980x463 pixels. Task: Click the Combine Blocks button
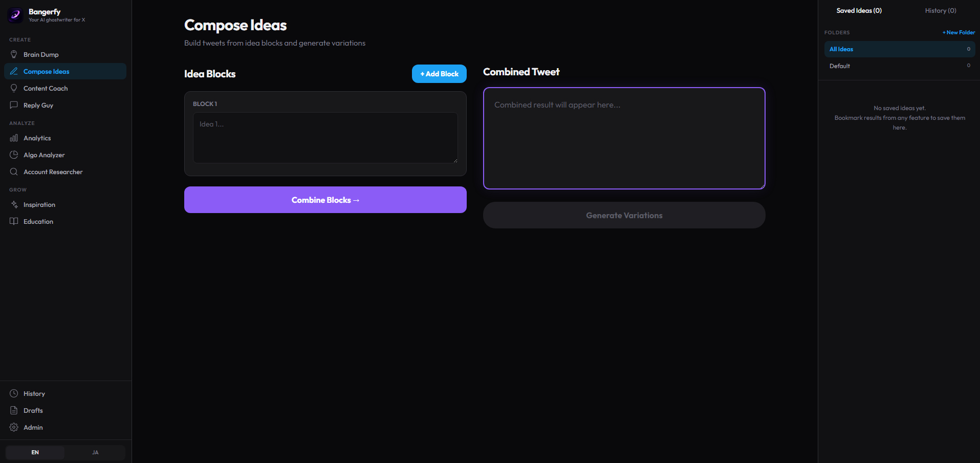(325, 200)
